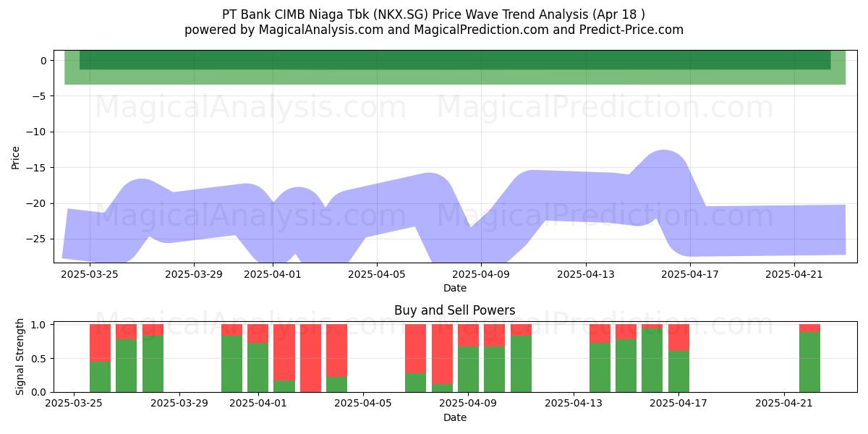Viewport: 868px width, 434px height.
Task: Click the '2025-04-17' date tick of the price chart
Action: point(690,274)
